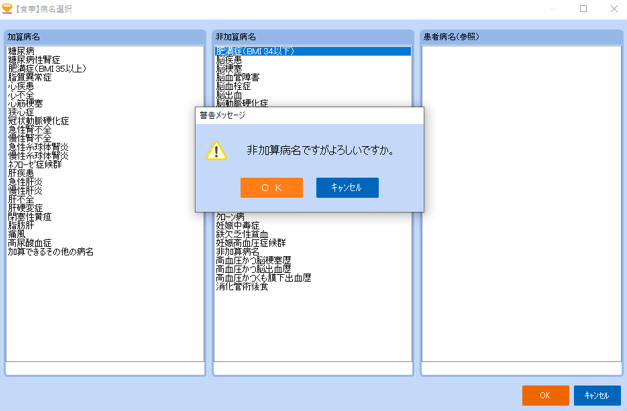Select 急性肝炎 in the list
Image resolution: width=627 pixels, height=411 pixels.
[26, 182]
